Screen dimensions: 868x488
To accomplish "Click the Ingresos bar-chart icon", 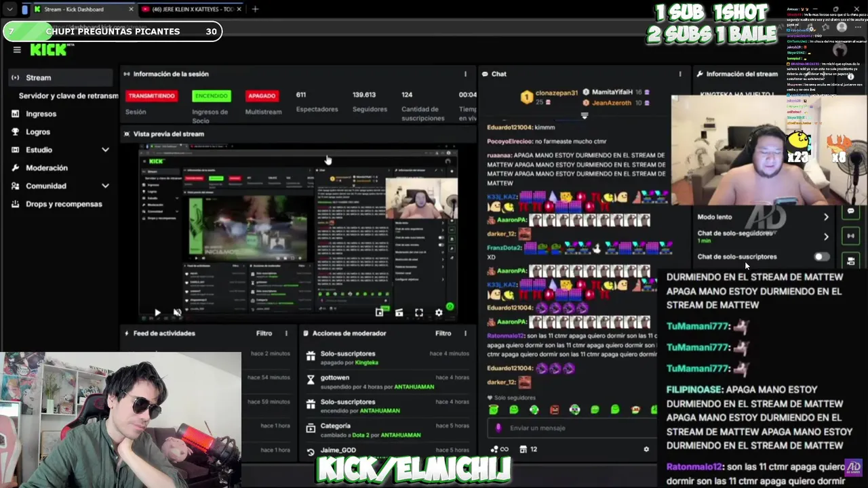I will [15, 114].
